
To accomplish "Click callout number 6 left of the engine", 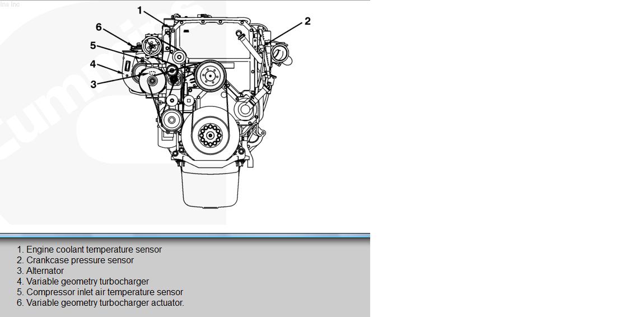I will [99, 27].
